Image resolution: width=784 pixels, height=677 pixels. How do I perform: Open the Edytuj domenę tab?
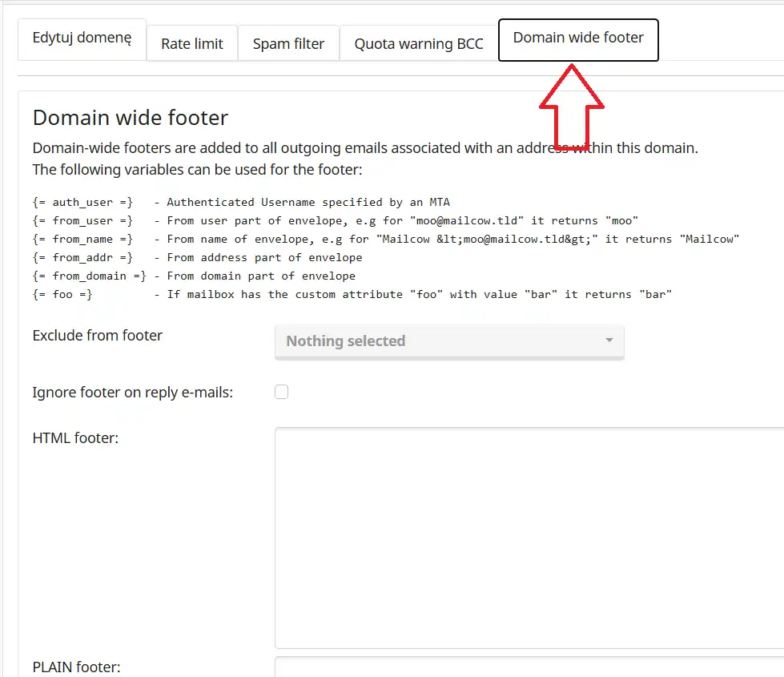(x=82, y=39)
